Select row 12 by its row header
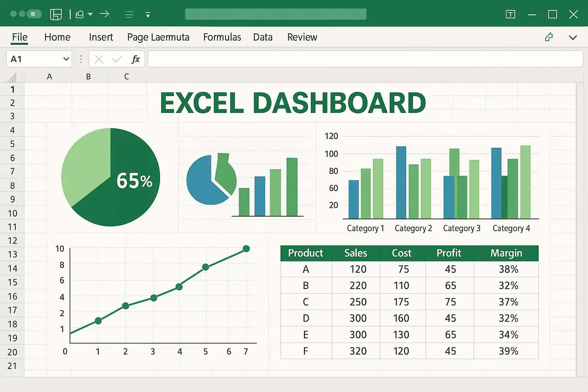This screenshot has height=392, width=588. (12, 241)
